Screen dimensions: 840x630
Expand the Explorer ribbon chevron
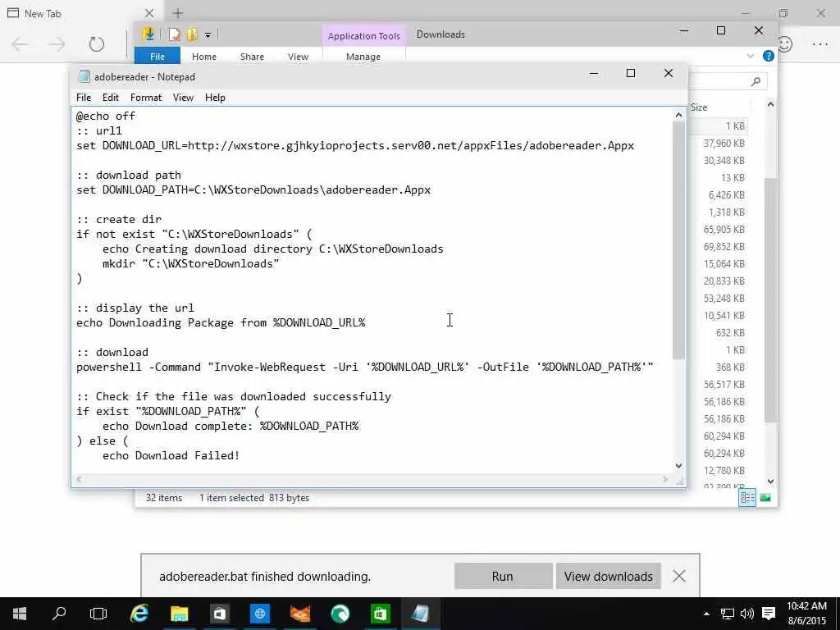750,56
